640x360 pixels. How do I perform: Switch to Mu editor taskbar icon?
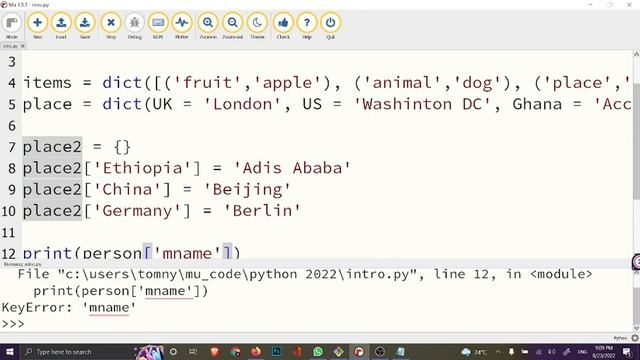[359, 351]
